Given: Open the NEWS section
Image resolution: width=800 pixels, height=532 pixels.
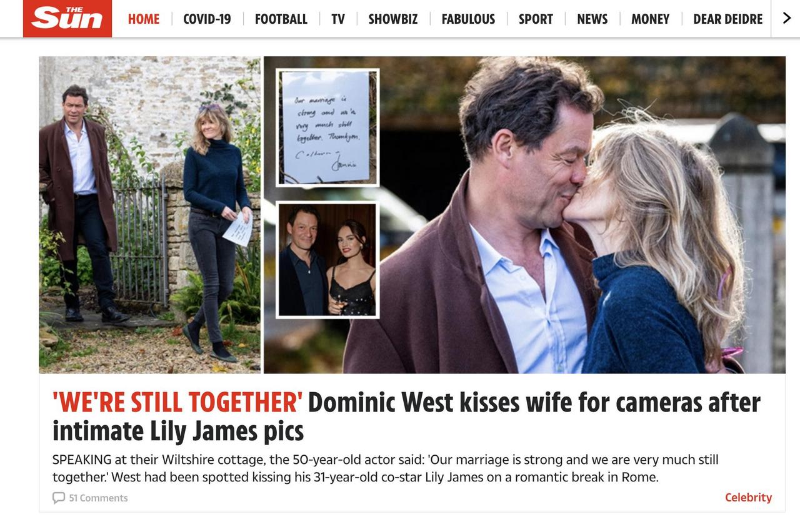Looking at the screenshot, I should pyautogui.click(x=592, y=19).
